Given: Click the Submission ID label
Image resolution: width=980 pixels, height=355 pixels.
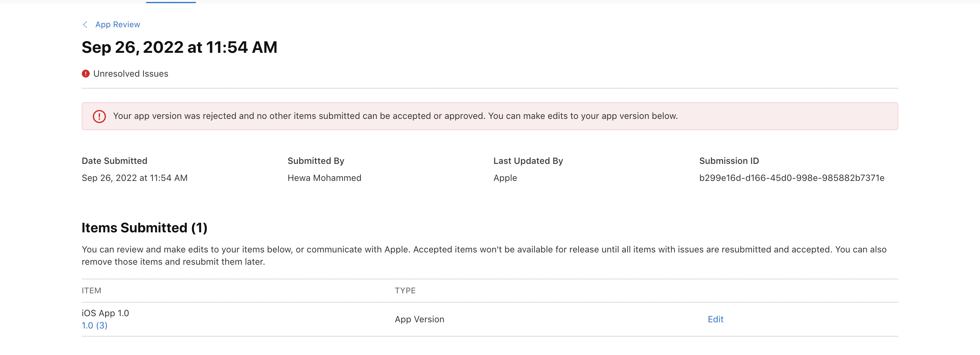Looking at the screenshot, I should tap(729, 161).
